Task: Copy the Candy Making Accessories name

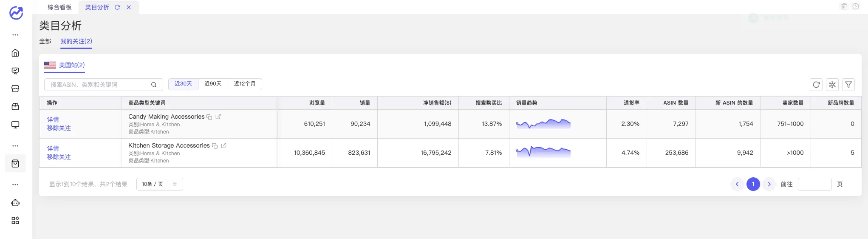Action: (x=209, y=117)
